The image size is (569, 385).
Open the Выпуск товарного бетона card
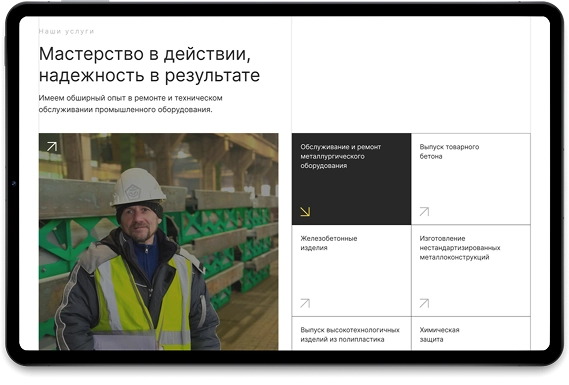[x=471, y=179]
